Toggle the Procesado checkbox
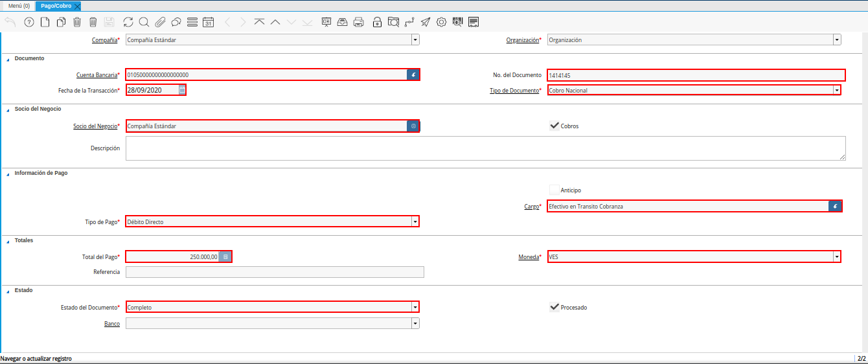The height and width of the screenshot is (364, 868). click(x=554, y=307)
